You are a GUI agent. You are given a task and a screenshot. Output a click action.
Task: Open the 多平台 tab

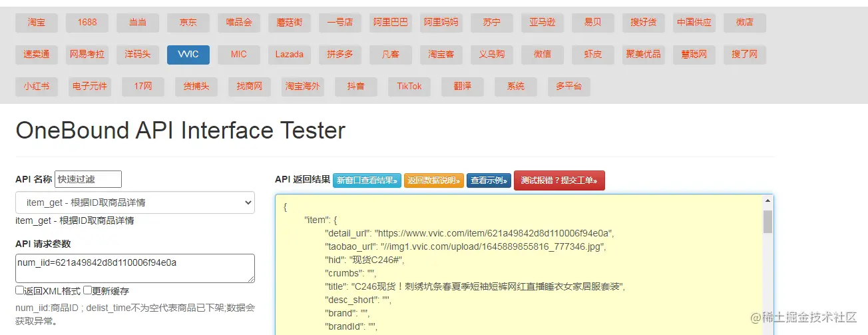click(x=569, y=87)
